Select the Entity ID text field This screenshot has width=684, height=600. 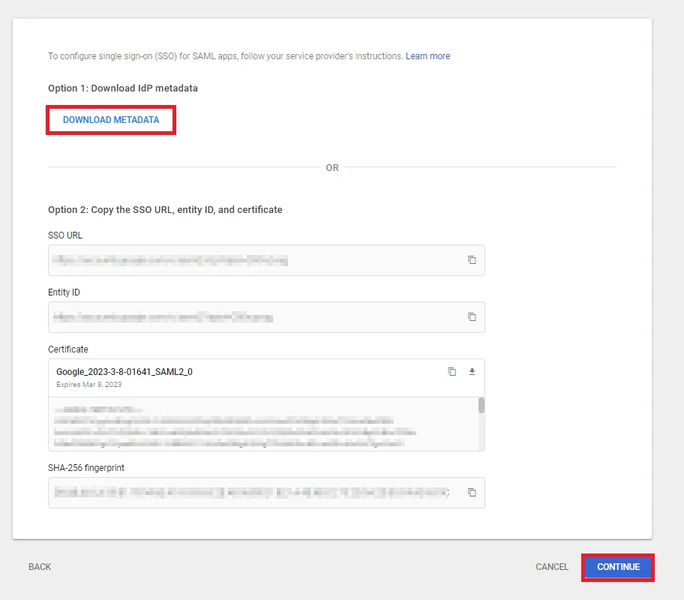click(250, 317)
